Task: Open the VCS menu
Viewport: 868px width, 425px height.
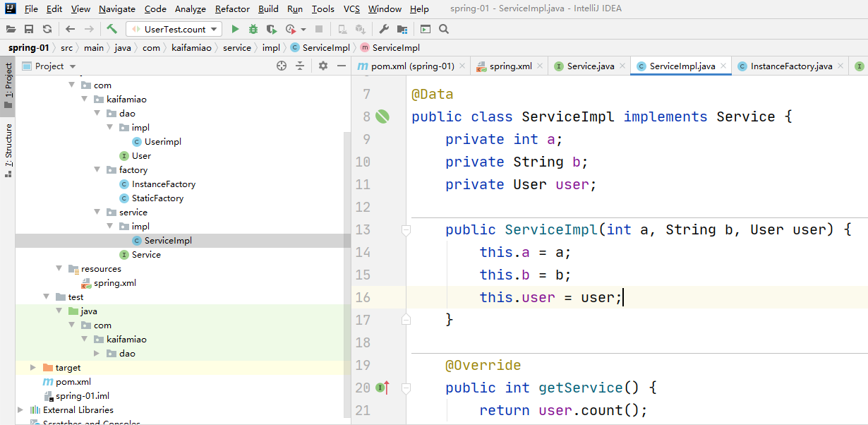Action: (x=351, y=9)
